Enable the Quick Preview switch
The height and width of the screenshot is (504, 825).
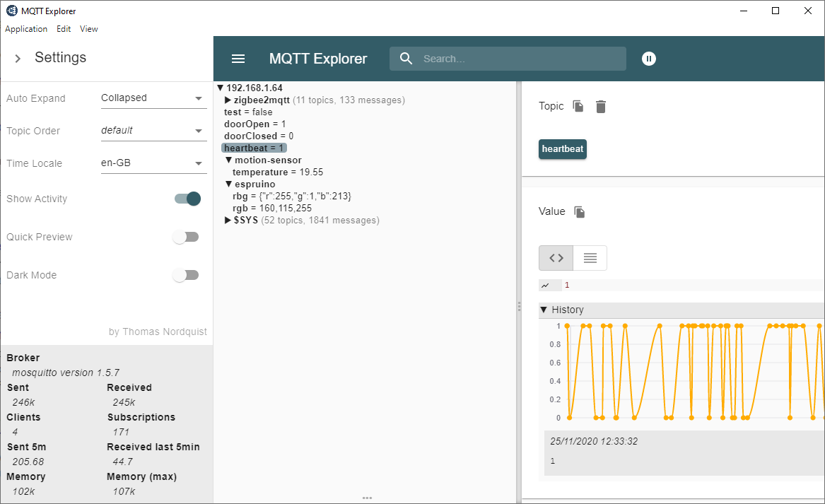pos(186,237)
